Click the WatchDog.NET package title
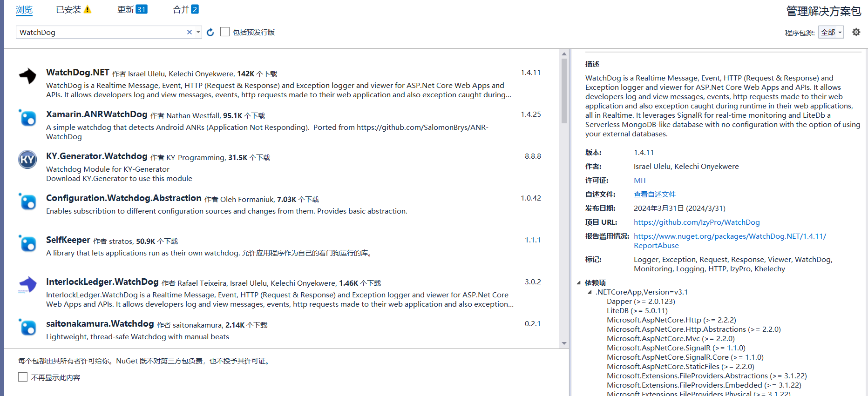Screen dimensions: 868x396 point(78,72)
